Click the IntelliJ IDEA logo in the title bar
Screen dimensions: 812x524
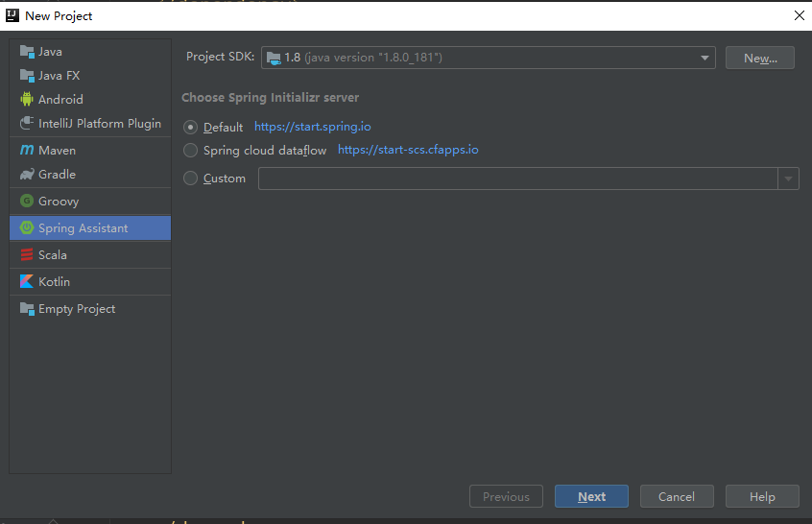click(x=12, y=15)
